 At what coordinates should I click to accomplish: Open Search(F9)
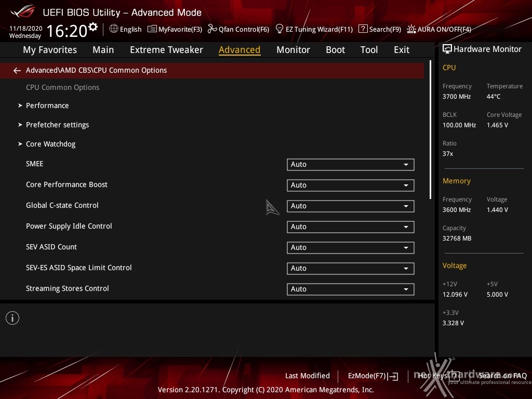(380, 29)
